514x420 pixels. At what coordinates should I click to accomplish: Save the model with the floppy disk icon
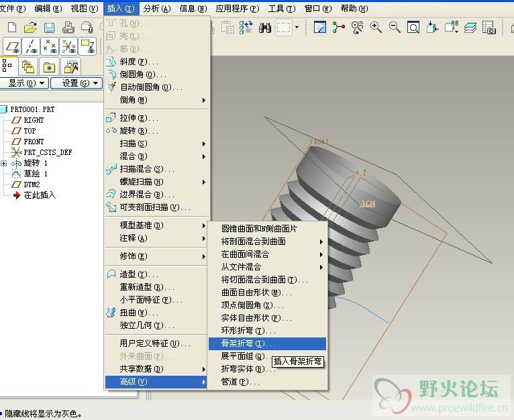49,28
